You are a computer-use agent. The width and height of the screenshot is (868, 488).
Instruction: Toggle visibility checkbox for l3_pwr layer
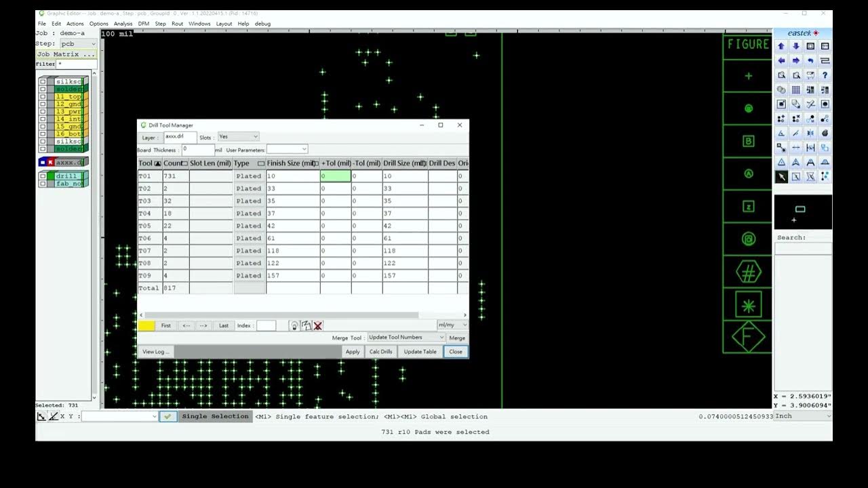coord(43,111)
